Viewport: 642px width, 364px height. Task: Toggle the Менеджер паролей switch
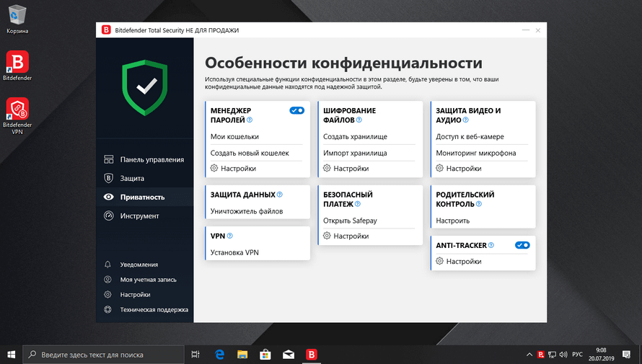(x=297, y=110)
